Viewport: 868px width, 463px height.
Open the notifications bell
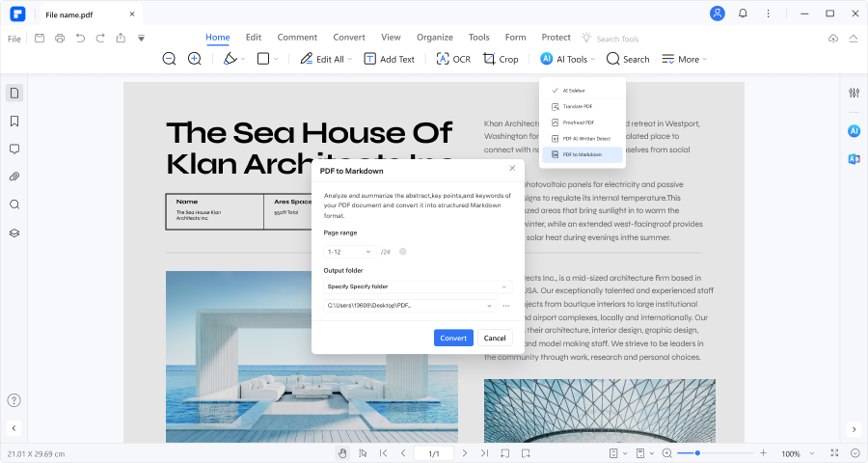click(743, 14)
